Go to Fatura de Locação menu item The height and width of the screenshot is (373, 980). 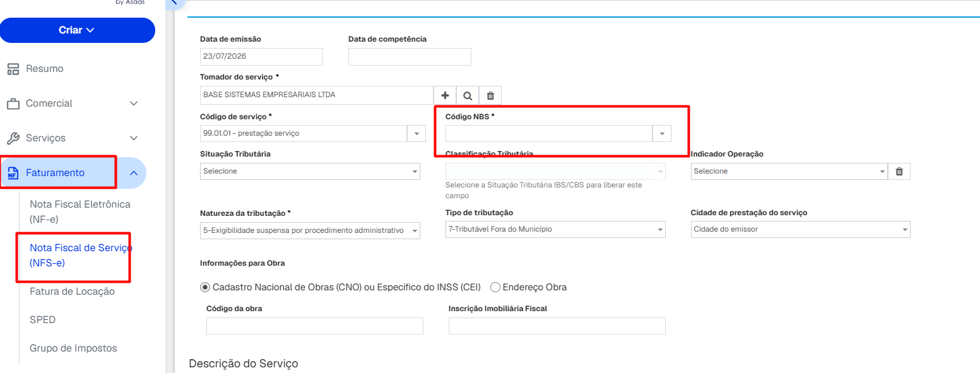click(x=72, y=292)
